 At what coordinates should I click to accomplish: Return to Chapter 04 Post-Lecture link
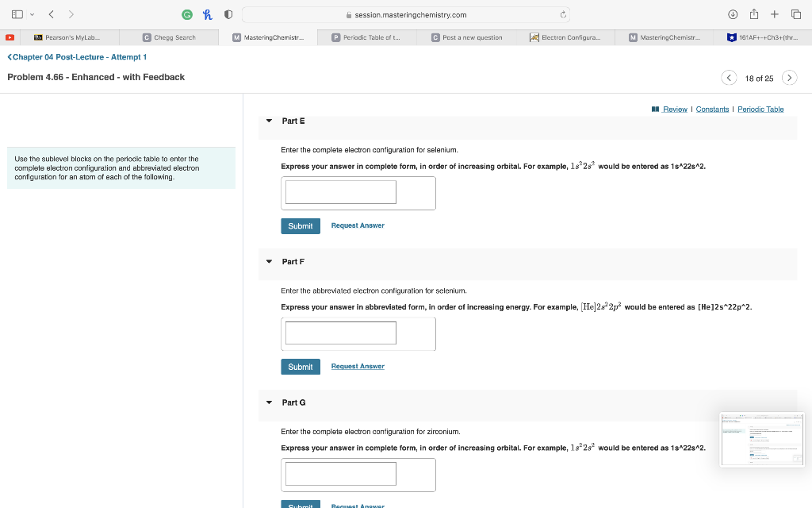(77, 57)
